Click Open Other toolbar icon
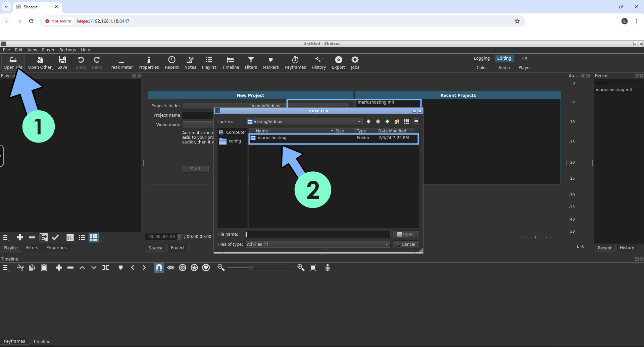The image size is (644, 347). [40, 63]
